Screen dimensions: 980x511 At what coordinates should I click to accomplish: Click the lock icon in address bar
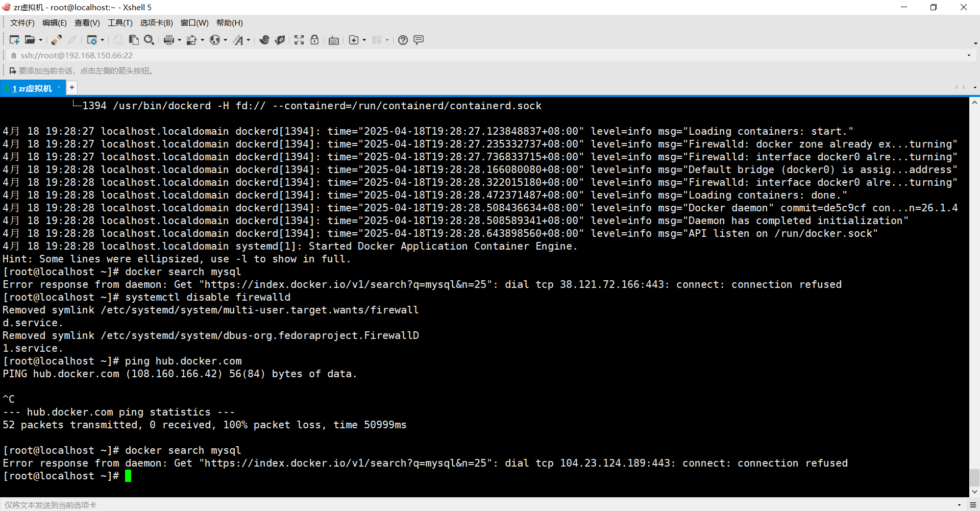(14, 55)
